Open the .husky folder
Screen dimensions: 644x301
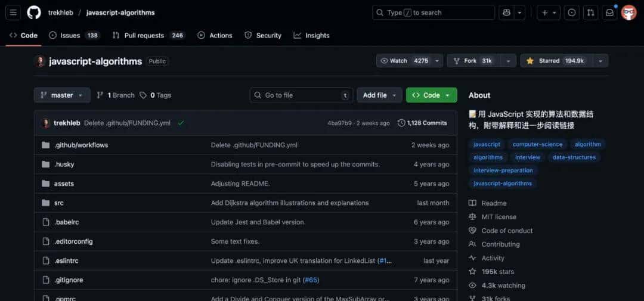point(64,165)
